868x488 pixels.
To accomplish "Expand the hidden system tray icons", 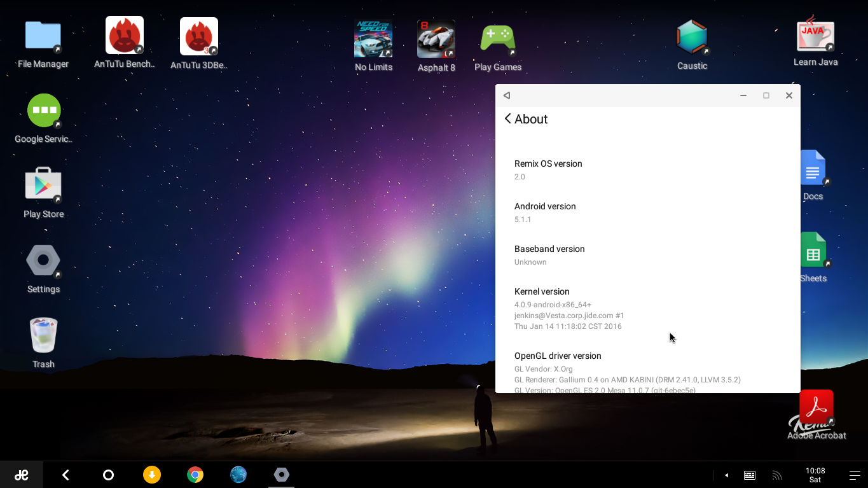I will pyautogui.click(x=726, y=475).
